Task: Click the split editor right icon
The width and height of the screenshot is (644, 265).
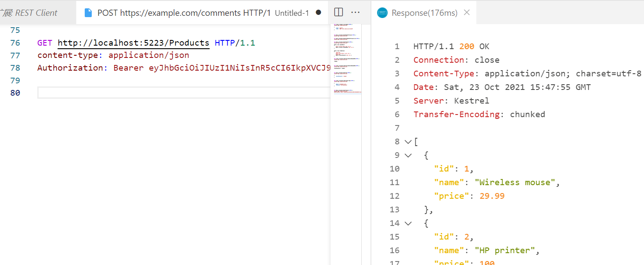Action: (x=338, y=12)
